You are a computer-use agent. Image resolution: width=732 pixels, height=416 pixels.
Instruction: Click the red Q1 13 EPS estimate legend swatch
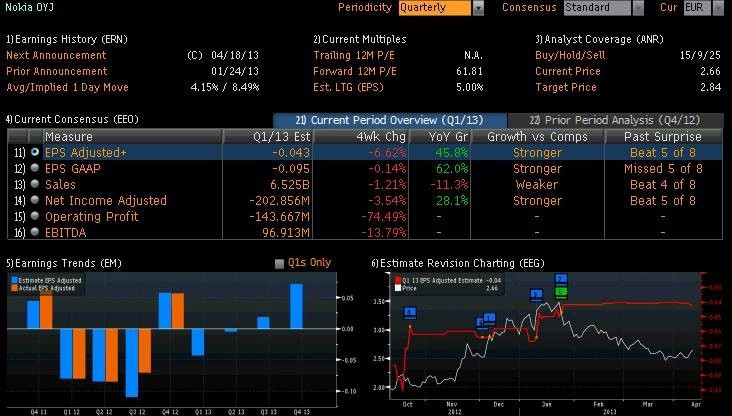pos(398,280)
